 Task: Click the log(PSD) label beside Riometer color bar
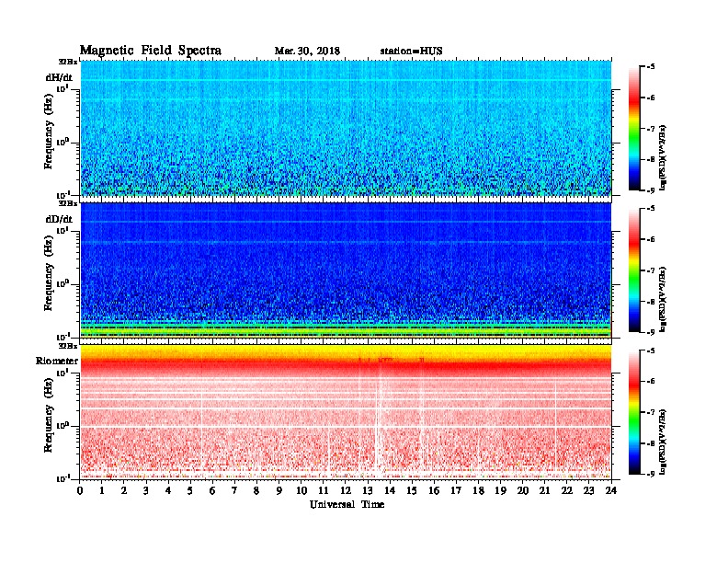click(x=664, y=442)
